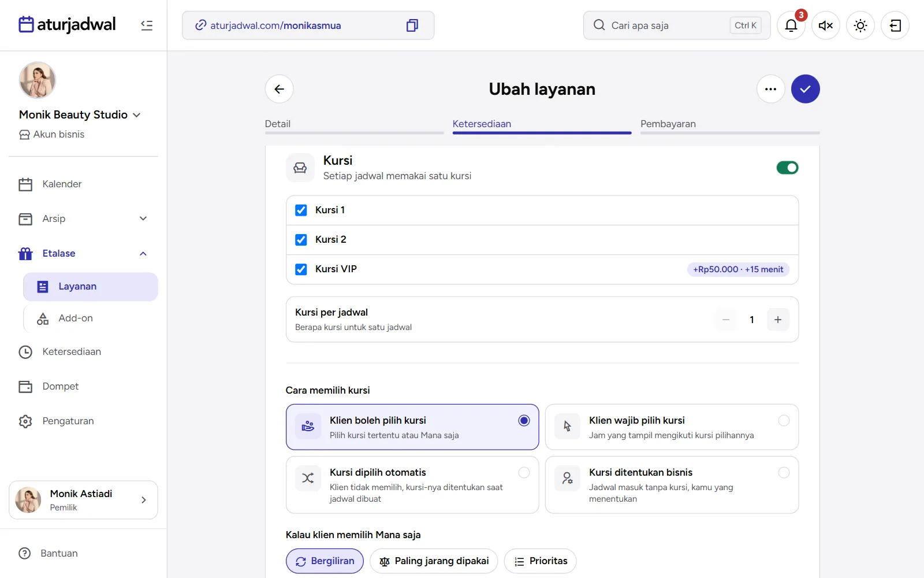Open the Layanan submenu item
Viewport: 924px width, 578px height.
pos(91,287)
